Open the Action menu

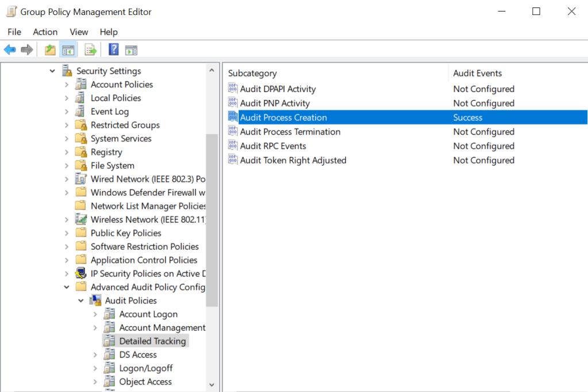tap(45, 32)
